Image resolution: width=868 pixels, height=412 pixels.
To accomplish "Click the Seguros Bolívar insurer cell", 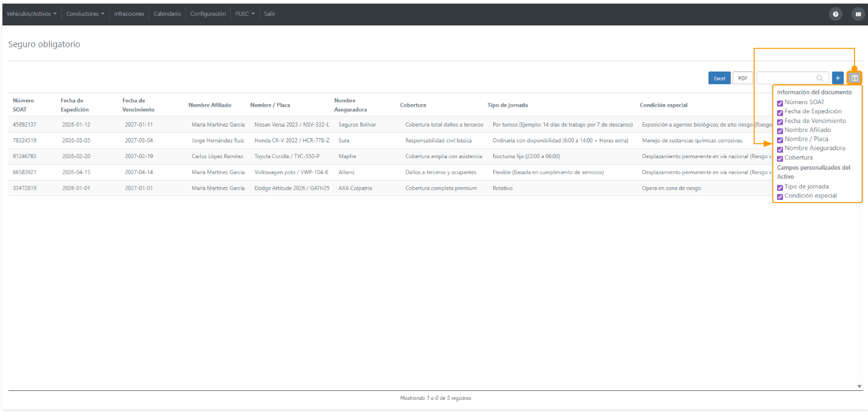I will pos(357,125).
